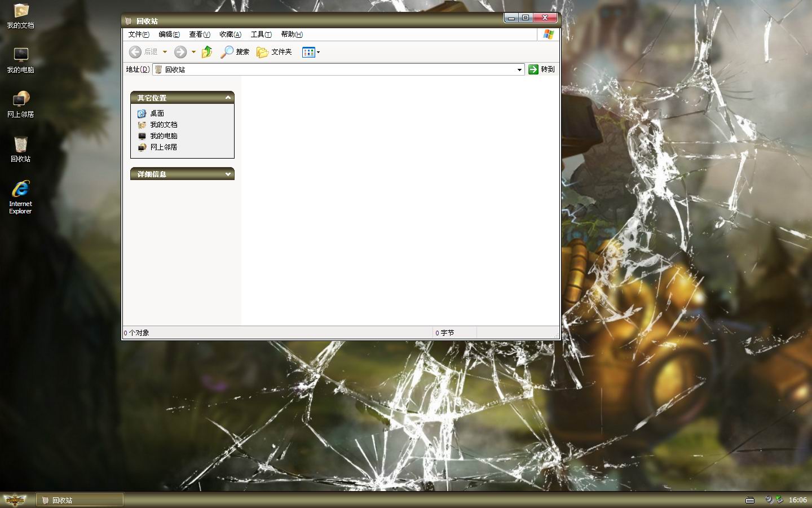The image size is (812, 508).
Task: Expand the 详细信息 panel
Action: 228,174
